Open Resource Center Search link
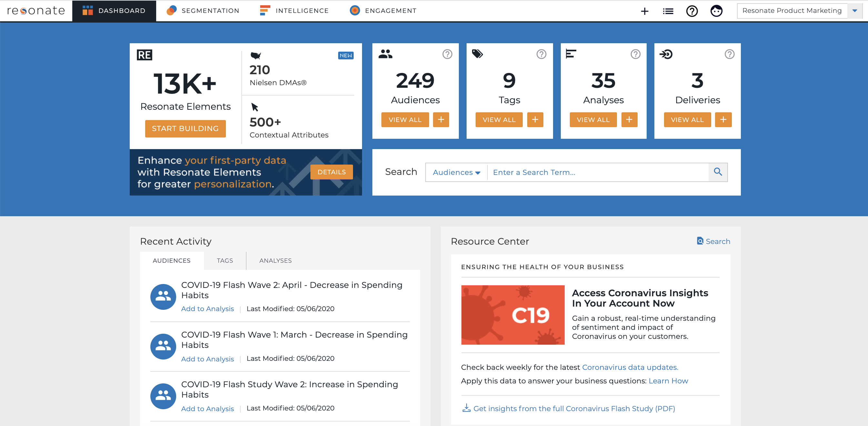Viewport: 868px width, 426px height. tap(713, 241)
